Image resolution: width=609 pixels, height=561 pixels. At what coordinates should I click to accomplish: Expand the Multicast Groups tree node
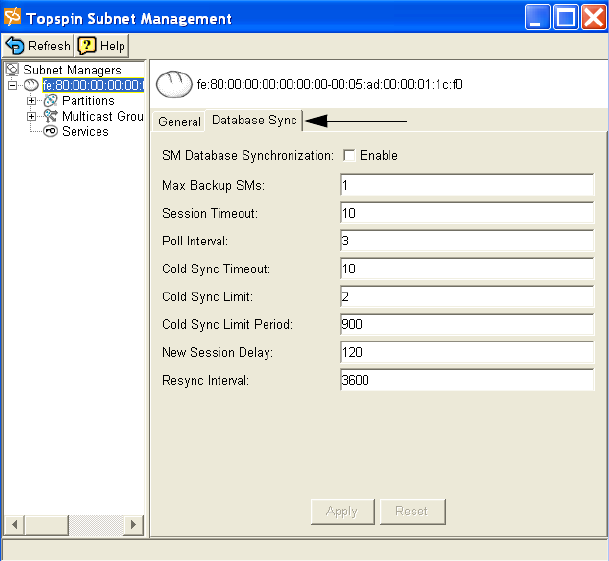pos(32,116)
